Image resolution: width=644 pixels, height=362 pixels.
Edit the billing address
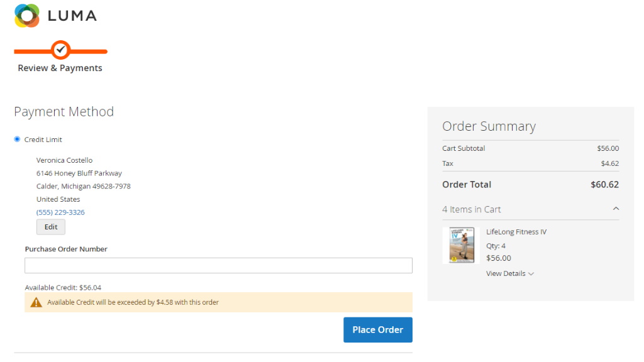(x=51, y=227)
